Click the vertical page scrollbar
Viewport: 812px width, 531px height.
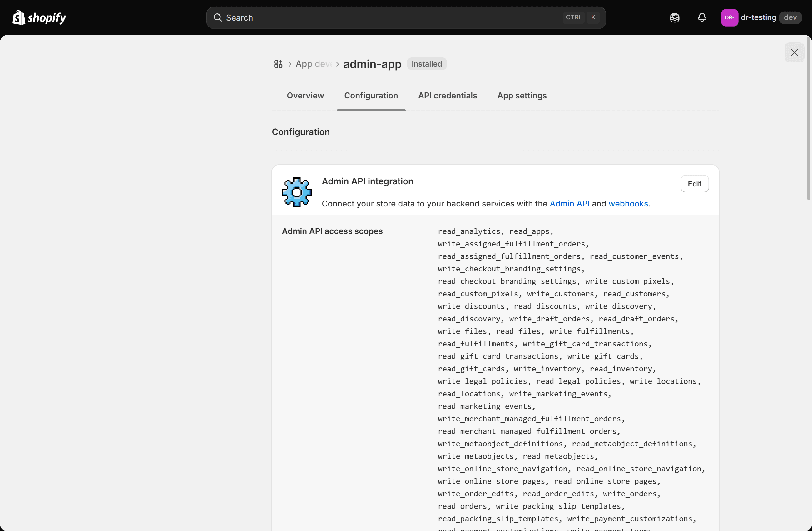point(808,119)
